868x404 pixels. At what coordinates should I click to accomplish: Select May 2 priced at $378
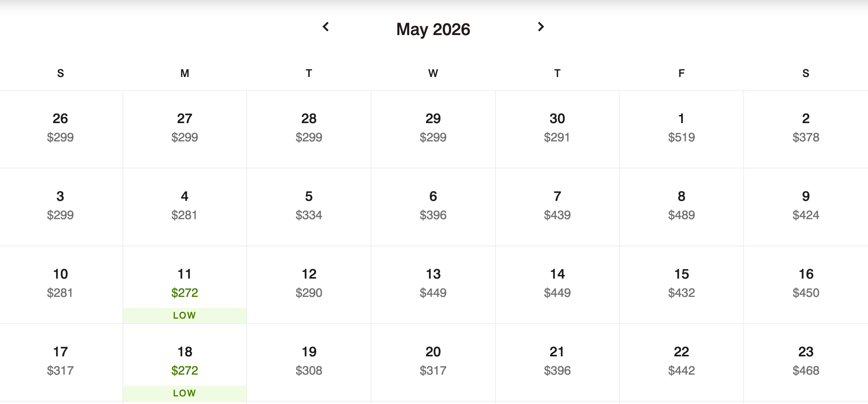click(x=806, y=128)
